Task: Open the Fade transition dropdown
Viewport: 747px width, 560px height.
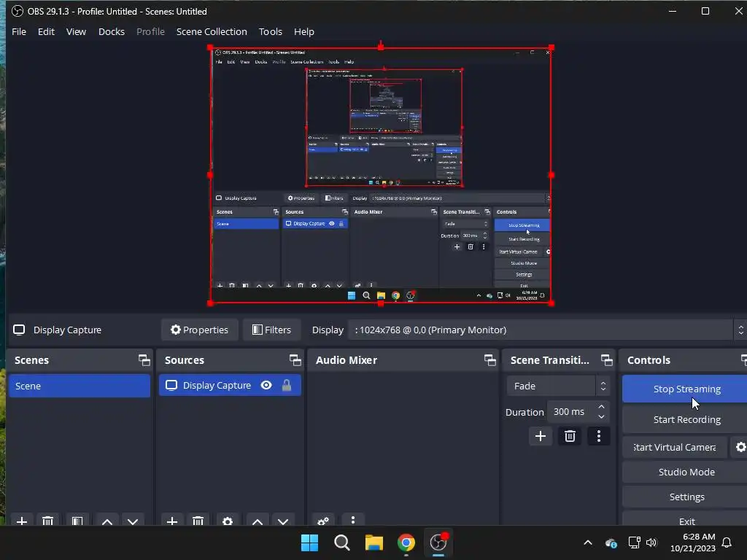Action: (x=558, y=386)
